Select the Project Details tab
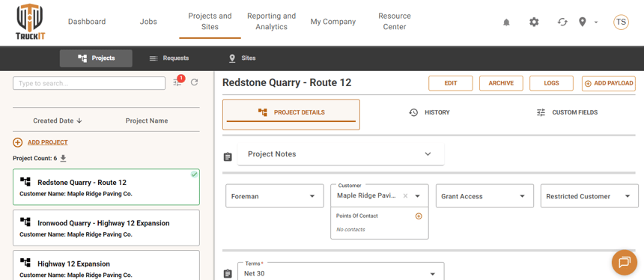This screenshot has height=280, width=644. (x=291, y=115)
